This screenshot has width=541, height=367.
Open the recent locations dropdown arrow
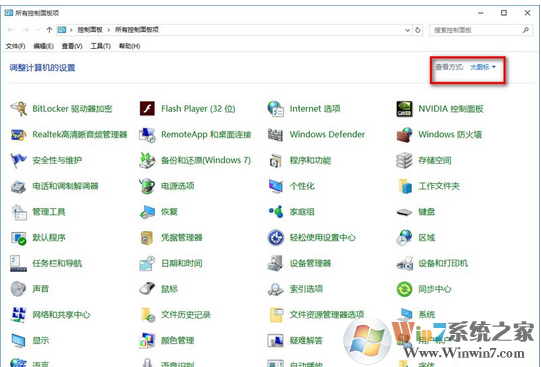coord(38,30)
